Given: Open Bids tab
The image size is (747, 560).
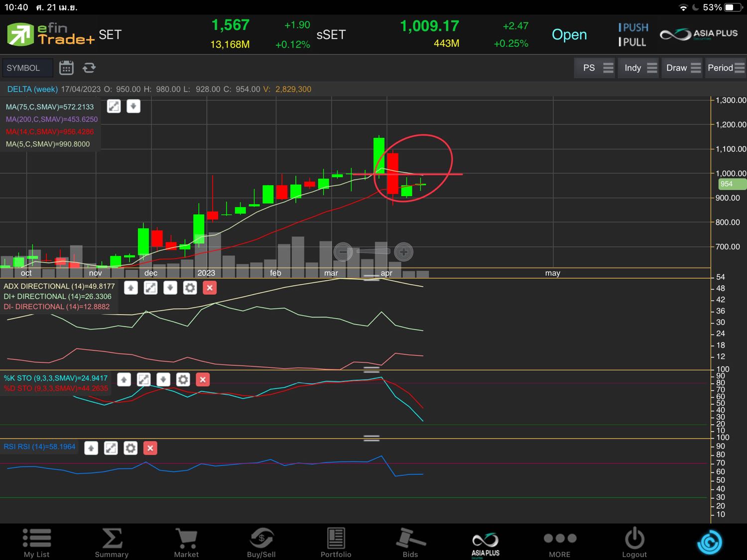Looking at the screenshot, I should 410,543.
